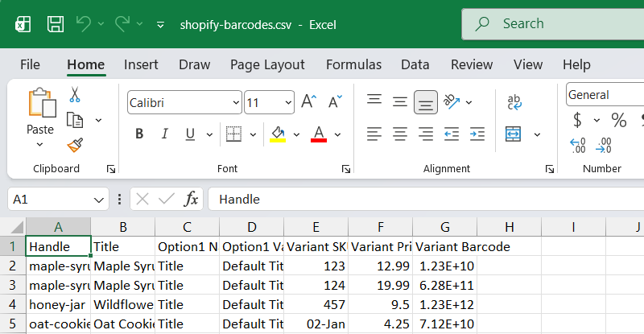
Task: Click Increase Indent icon
Action: pos(477,134)
